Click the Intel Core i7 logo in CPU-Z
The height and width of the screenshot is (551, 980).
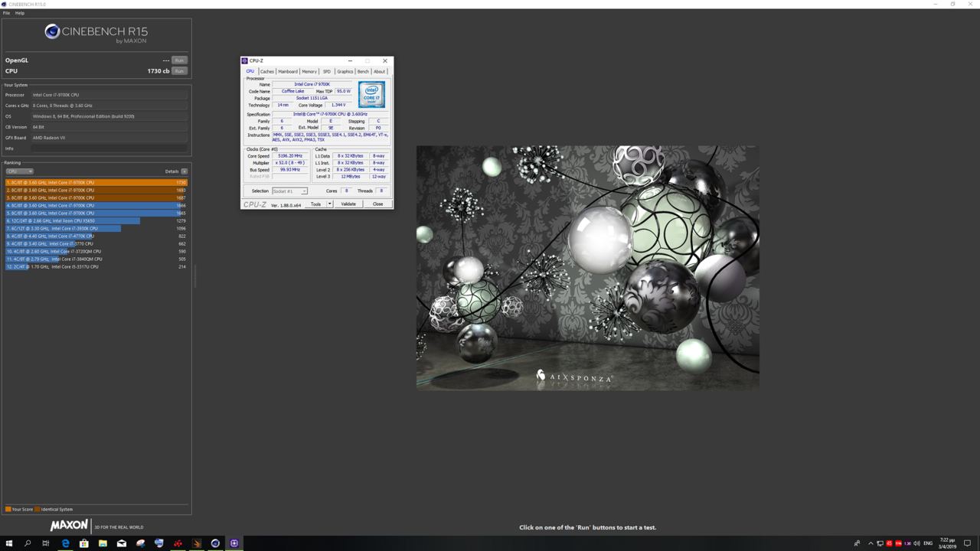click(x=371, y=94)
